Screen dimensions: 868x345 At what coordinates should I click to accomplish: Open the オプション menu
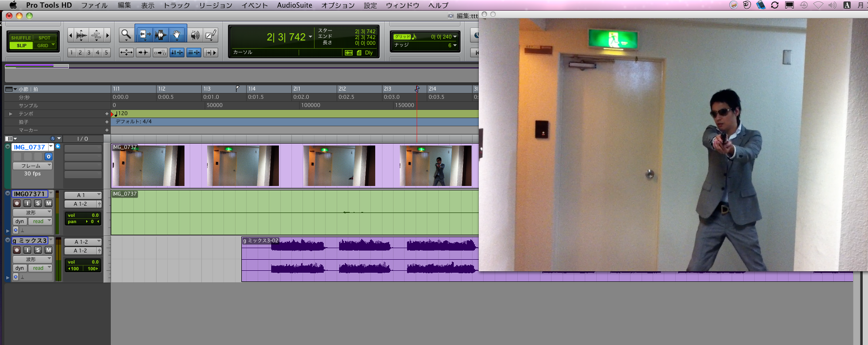click(x=338, y=5)
